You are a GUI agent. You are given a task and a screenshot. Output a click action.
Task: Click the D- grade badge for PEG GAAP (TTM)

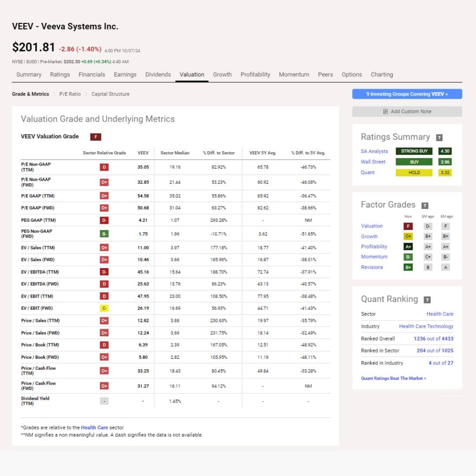tap(104, 220)
